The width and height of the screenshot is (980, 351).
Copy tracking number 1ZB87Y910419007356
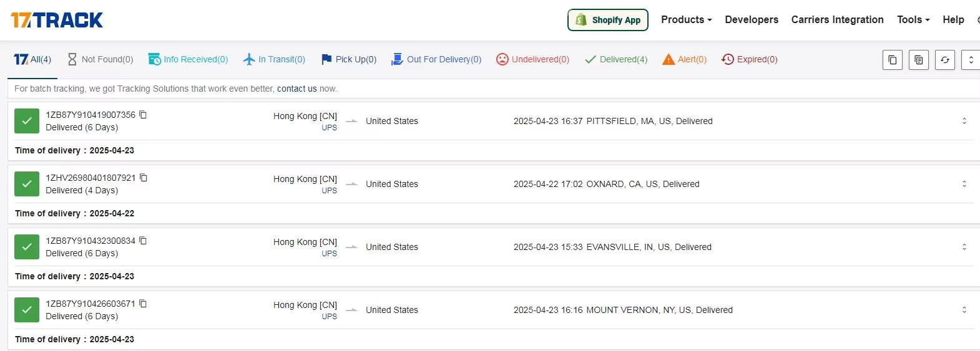tap(143, 115)
